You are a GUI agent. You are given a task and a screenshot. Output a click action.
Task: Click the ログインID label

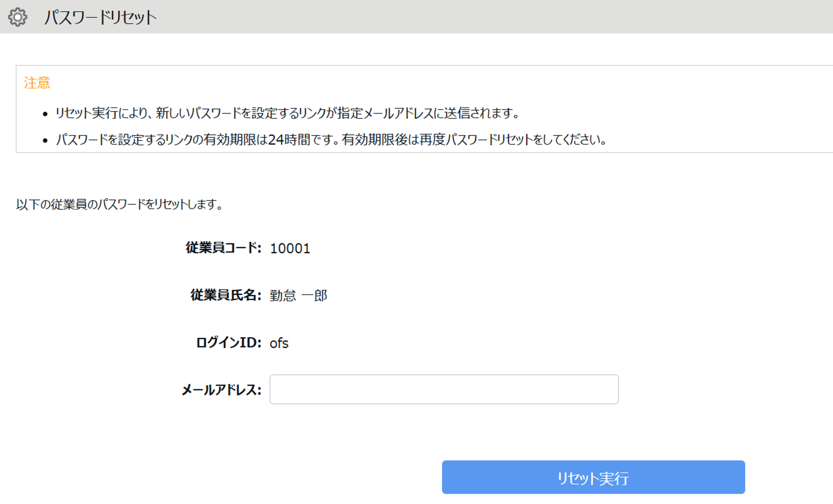coord(228,342)
